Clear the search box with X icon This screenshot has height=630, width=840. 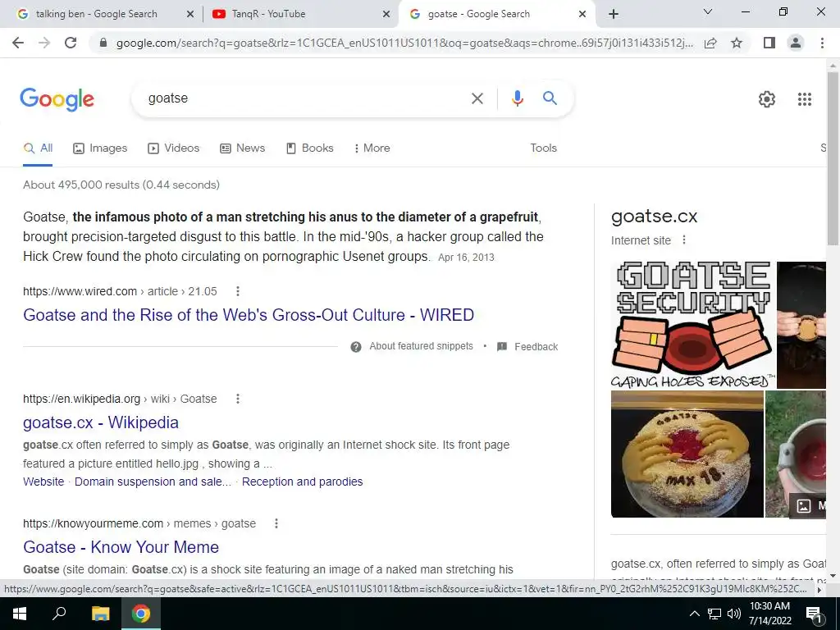477,98
